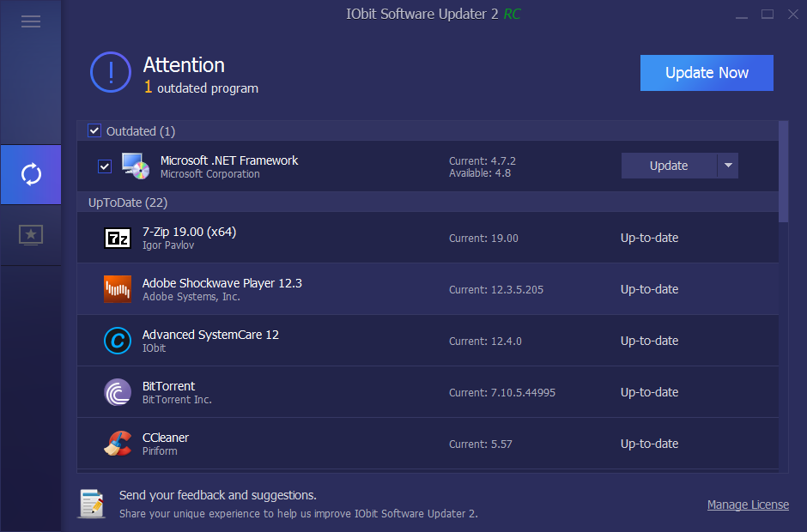Image resolution: width=807 pixels, height=532 pixels.
Task: Open the Manage License link
Action: (x=748, y=505)
